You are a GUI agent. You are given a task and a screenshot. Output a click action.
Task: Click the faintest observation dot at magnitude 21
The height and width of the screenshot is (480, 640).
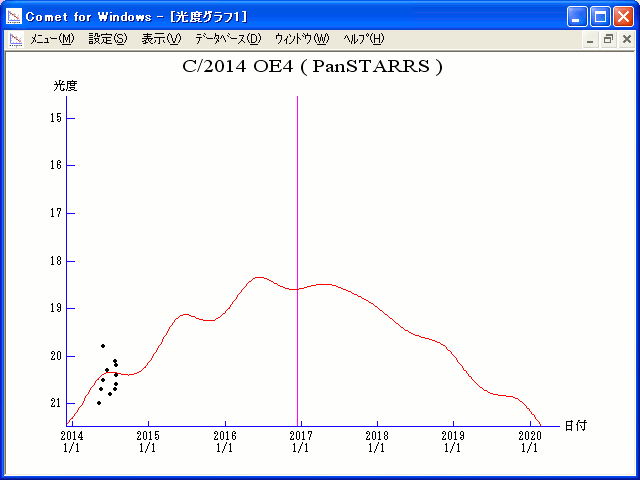(x=99, y=403)
